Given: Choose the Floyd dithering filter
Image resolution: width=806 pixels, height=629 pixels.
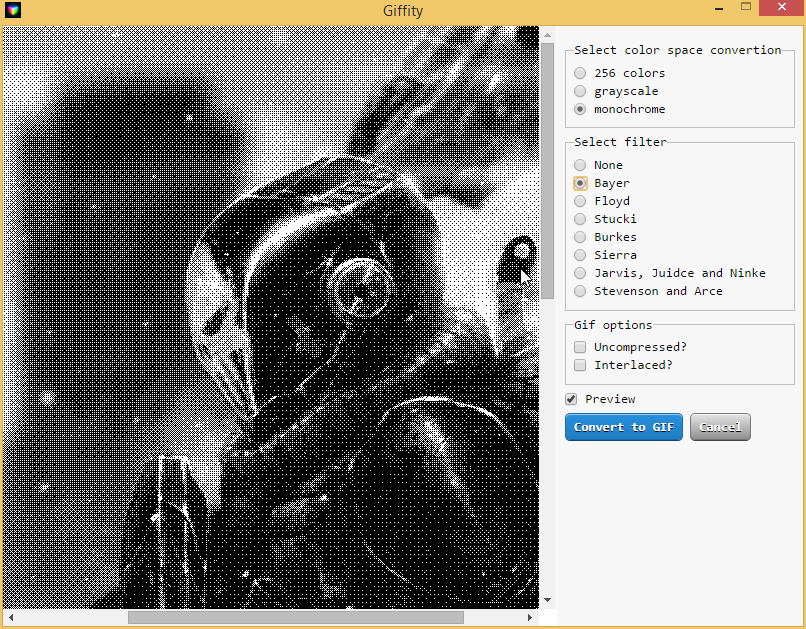Looking at the screenshot, I should click(580, 201).
